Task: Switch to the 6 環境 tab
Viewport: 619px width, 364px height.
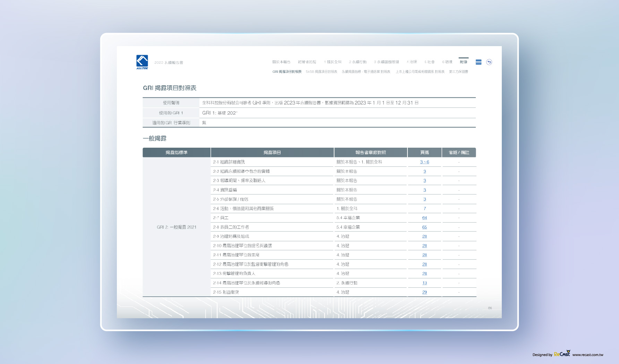Action: [x=447, y=62]
